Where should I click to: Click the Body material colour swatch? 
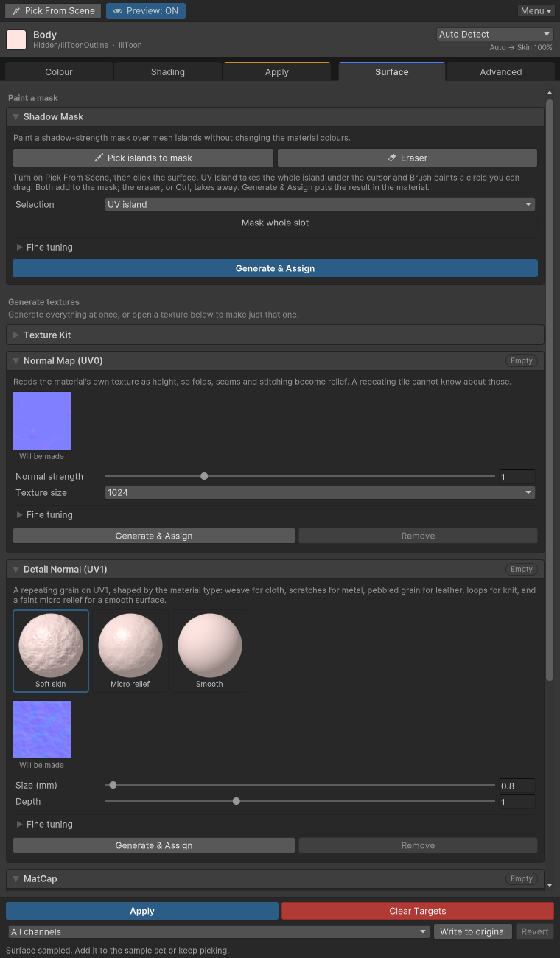click(16, 40)
